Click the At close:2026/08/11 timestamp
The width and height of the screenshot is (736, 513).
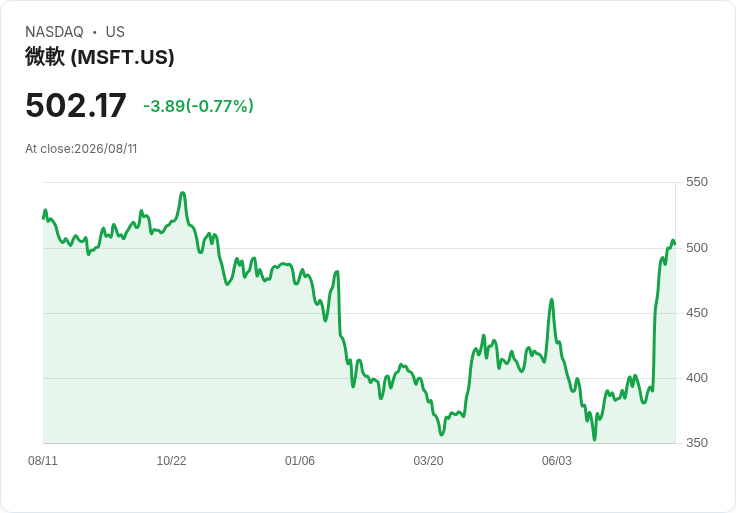click(x=81, y=149)
